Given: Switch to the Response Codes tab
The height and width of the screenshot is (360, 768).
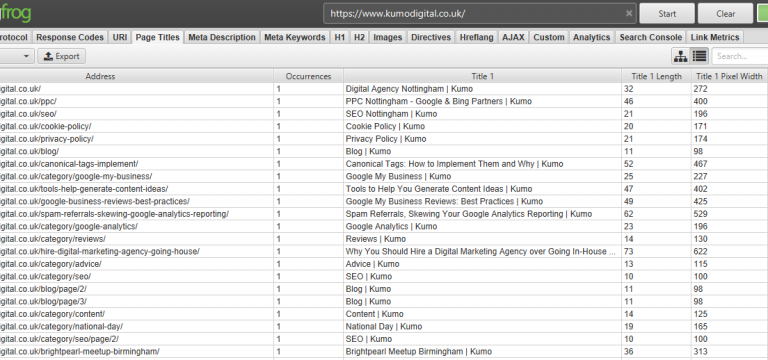Looking at the screenshot, I should point(70,37).
